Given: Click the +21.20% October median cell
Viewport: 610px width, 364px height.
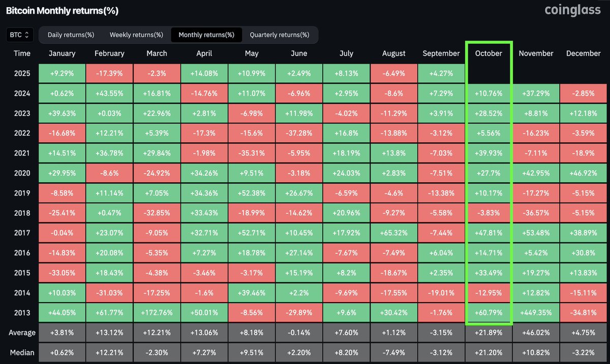Looking at the screenshot, I should pos(489,352).
